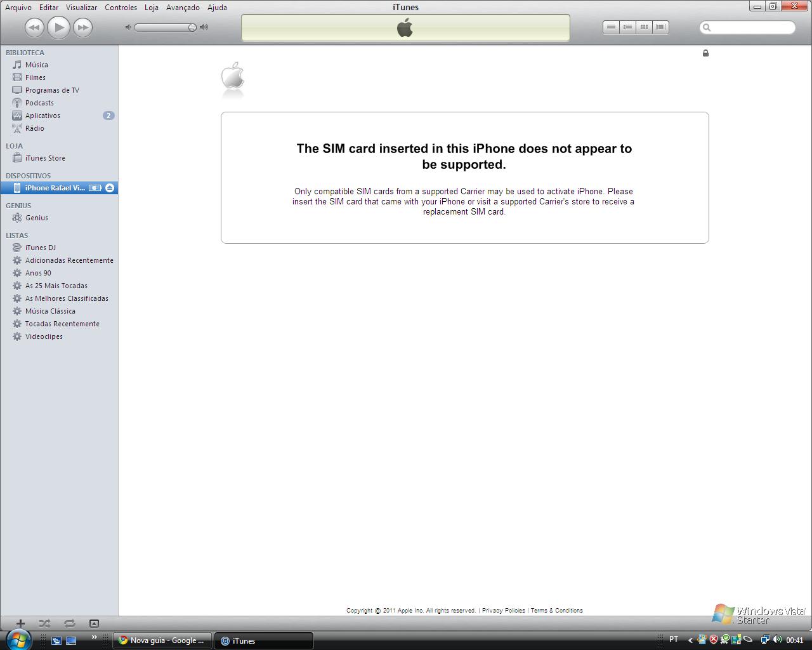This screenshot has width=812, height=650.
Task: Click the low volume speaker icon
Action: click(x=128, y=27)
